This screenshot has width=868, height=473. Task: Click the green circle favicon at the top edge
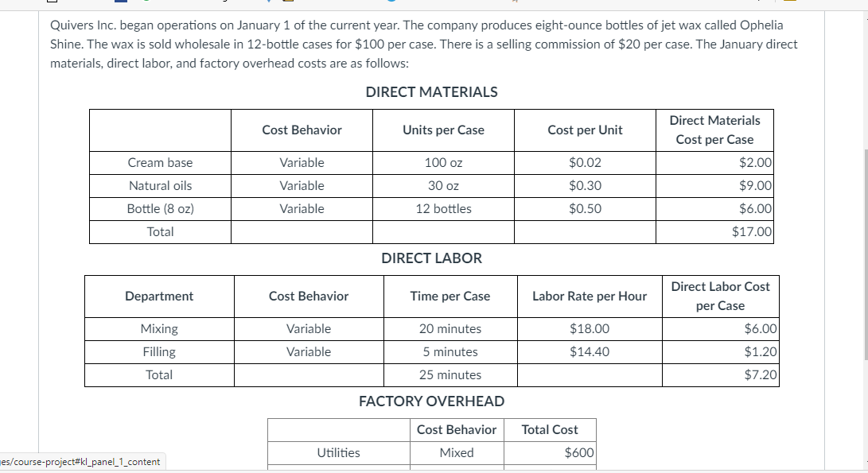point(147,3)
